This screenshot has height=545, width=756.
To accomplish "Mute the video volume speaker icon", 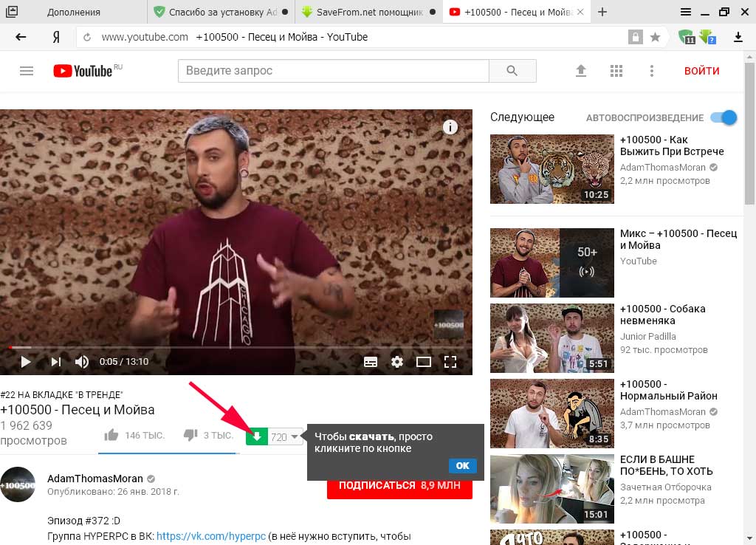I will tap(81, 362).
